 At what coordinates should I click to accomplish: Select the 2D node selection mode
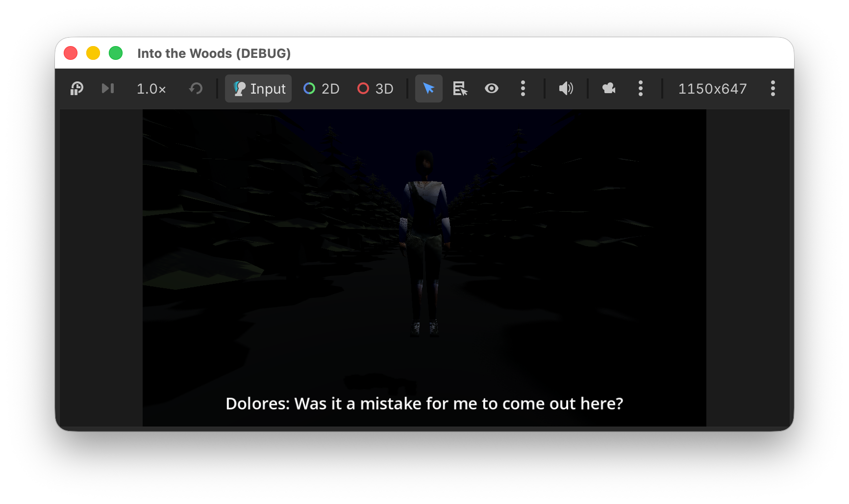point(322,89)
